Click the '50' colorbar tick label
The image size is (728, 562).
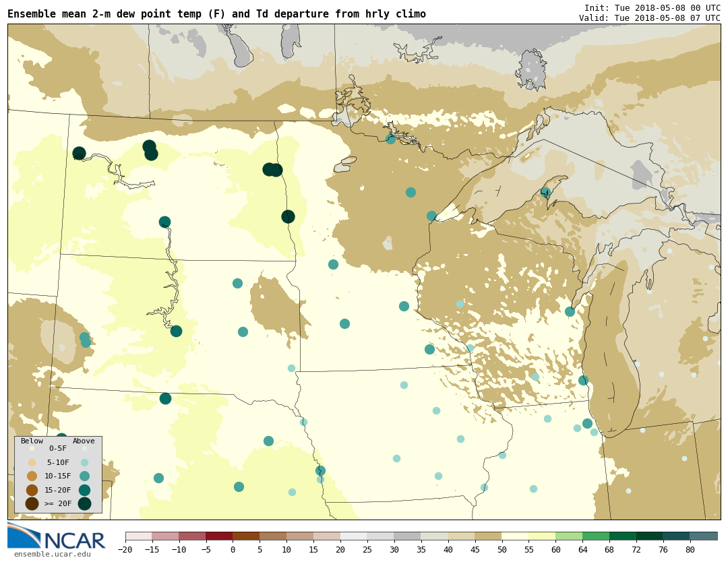(x=502, y=550)
